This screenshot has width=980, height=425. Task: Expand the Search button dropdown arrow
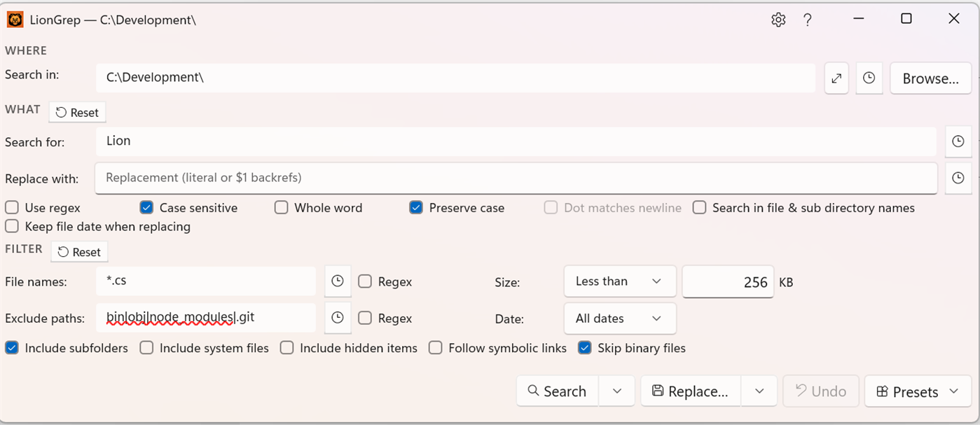click(x=617, y=391)
